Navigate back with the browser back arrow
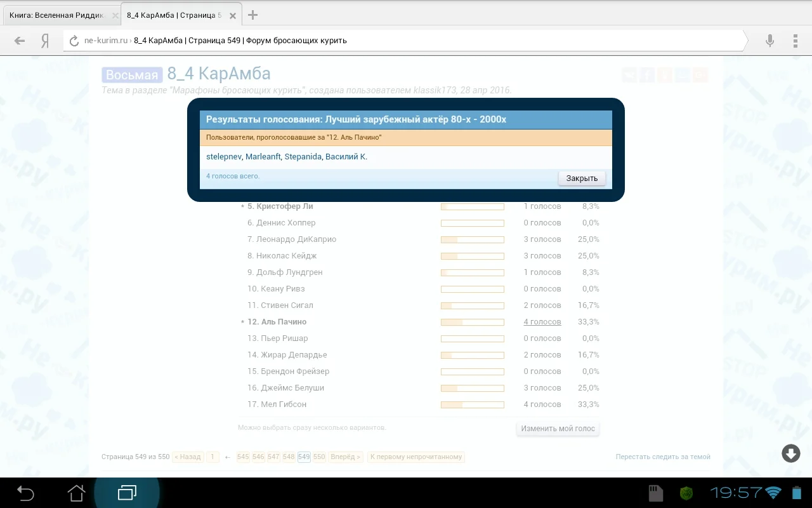 click(x=19, y=40)
